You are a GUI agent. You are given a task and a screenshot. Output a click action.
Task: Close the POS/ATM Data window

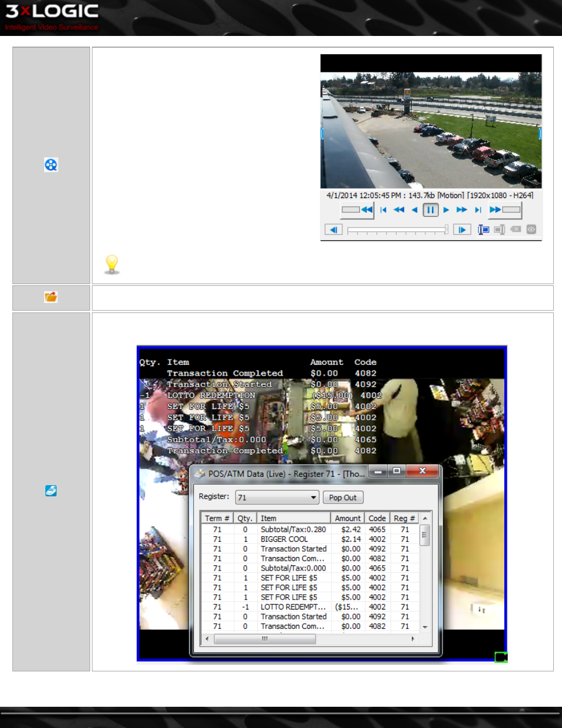pyautogui.click(x=422, y=471)
